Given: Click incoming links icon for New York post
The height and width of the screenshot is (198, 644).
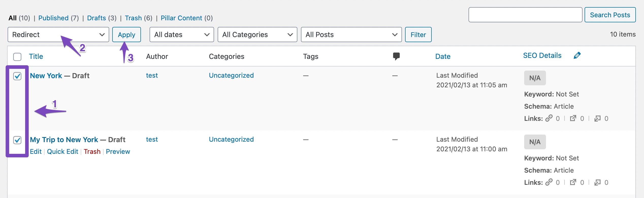Looking at the screenshot, I should click(x=597, y=118).
